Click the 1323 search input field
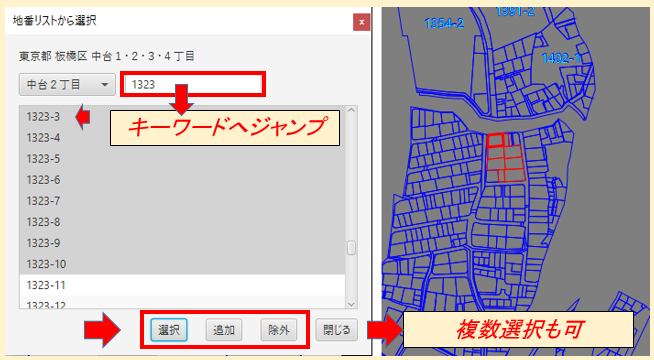654x360 pixels. click(x=193, y=85)
